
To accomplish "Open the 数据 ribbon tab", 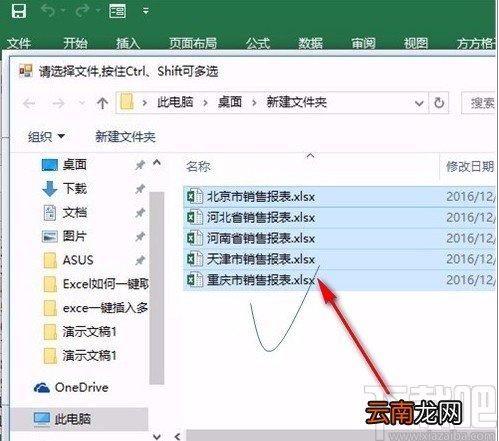I will click(x=310, y=43).
